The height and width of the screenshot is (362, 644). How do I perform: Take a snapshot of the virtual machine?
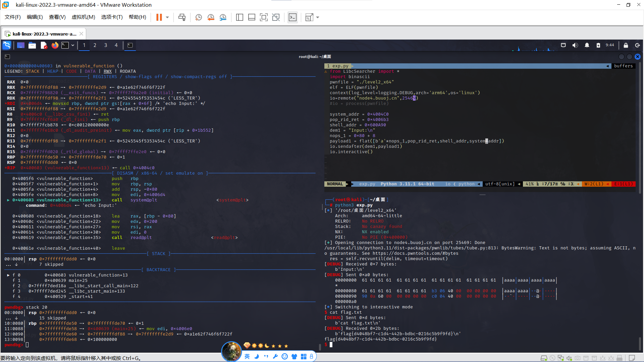[199, 17]
